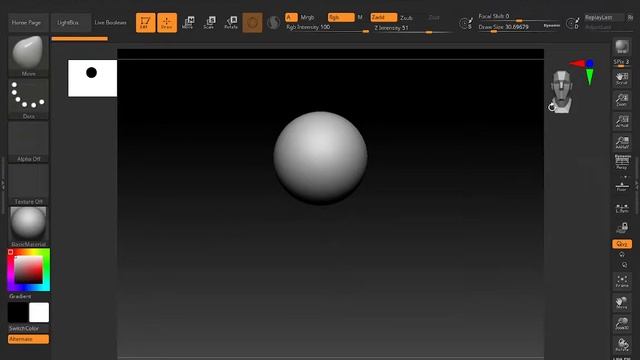Viewport: 640px width, 360px height.
Task: Click the Zoom canvas icon
Action: 622,100
